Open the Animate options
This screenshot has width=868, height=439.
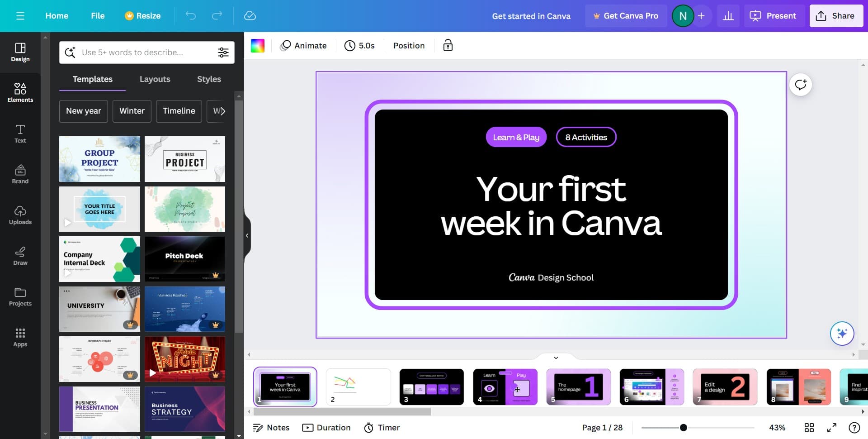click(303, 45)
